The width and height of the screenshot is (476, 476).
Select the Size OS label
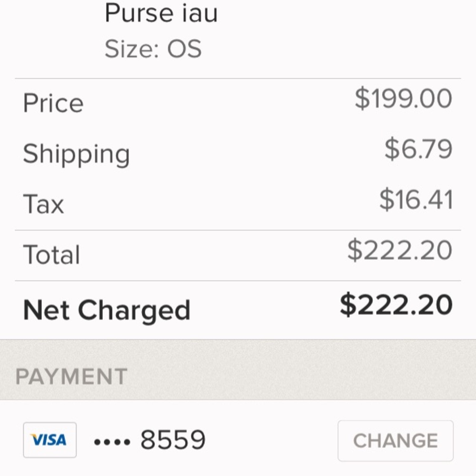click(153, 48)
